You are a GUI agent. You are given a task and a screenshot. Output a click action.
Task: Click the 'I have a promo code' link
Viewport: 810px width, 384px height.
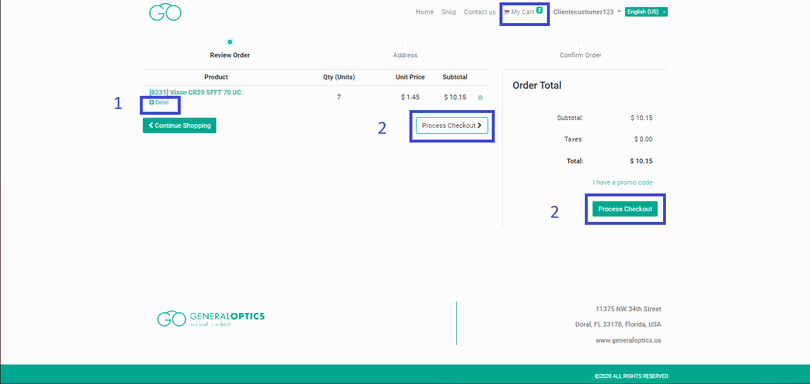coord(622,182)
